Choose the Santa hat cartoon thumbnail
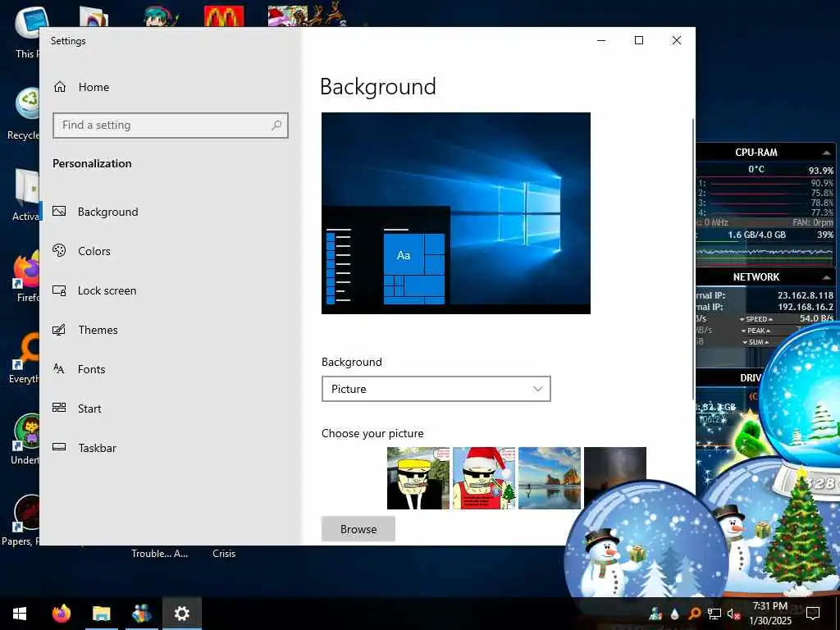 click(484, 478)
